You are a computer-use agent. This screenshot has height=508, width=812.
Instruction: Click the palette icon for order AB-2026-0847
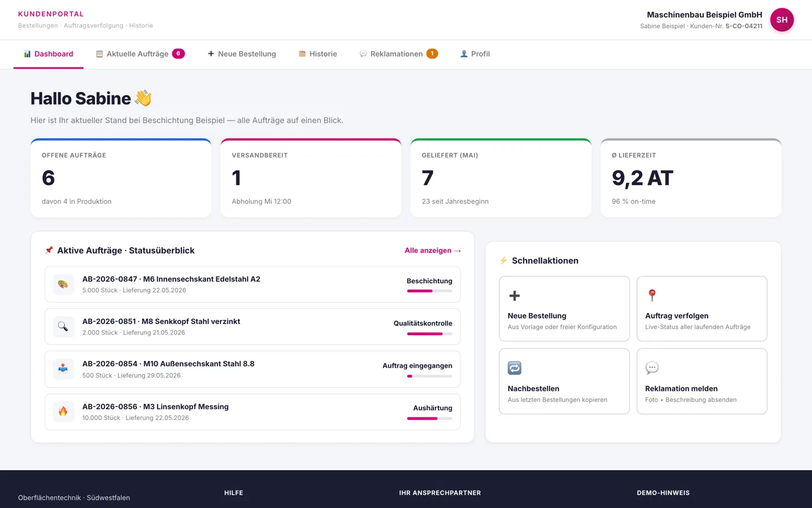coord(63,284)
